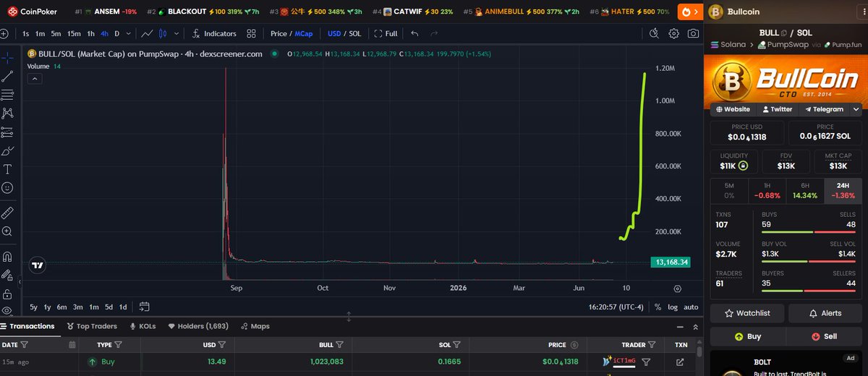Select the crosshair cursor tool

click(8, 57)
